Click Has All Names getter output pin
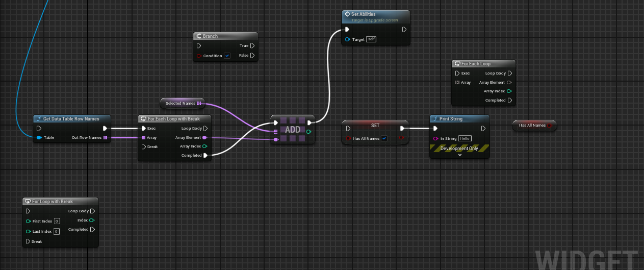Screen dimensions: 644x270 click(x=550, y=125)
